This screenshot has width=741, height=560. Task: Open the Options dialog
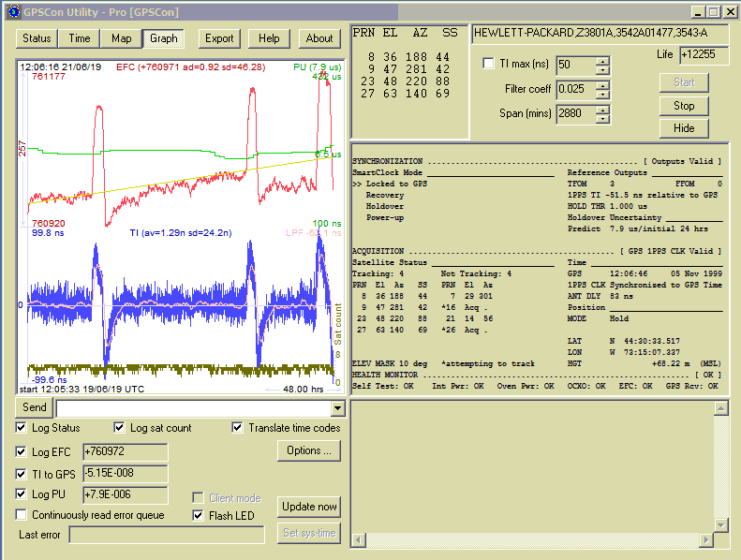[x=308, y=450]
